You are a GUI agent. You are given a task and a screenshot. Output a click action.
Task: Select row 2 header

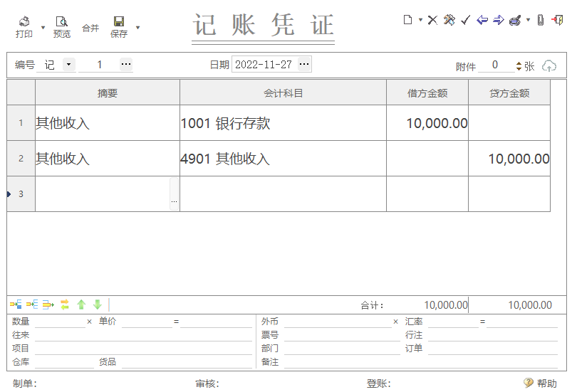pyautogui.click(x=21, y=159)
